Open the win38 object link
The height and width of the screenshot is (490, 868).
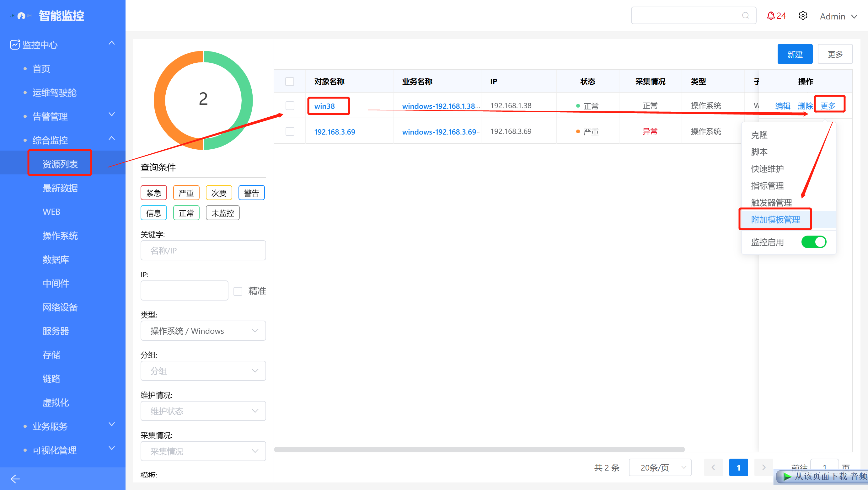click(324, 106)
